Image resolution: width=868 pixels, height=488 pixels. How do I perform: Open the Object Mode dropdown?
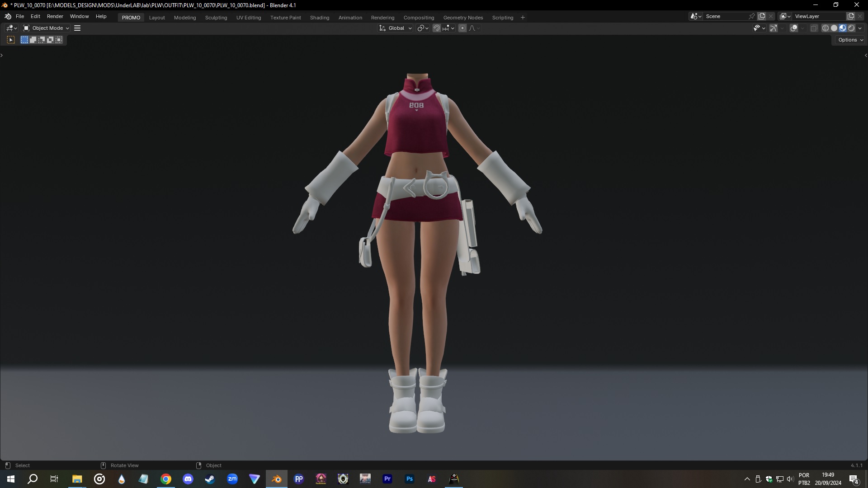click(47, 28)
